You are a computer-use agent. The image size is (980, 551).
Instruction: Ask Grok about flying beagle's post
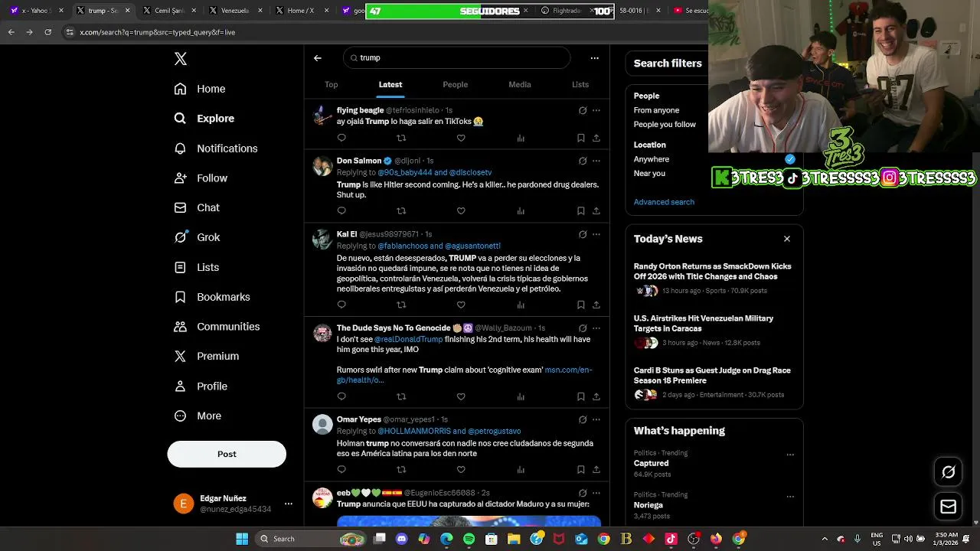pos(583,110)
